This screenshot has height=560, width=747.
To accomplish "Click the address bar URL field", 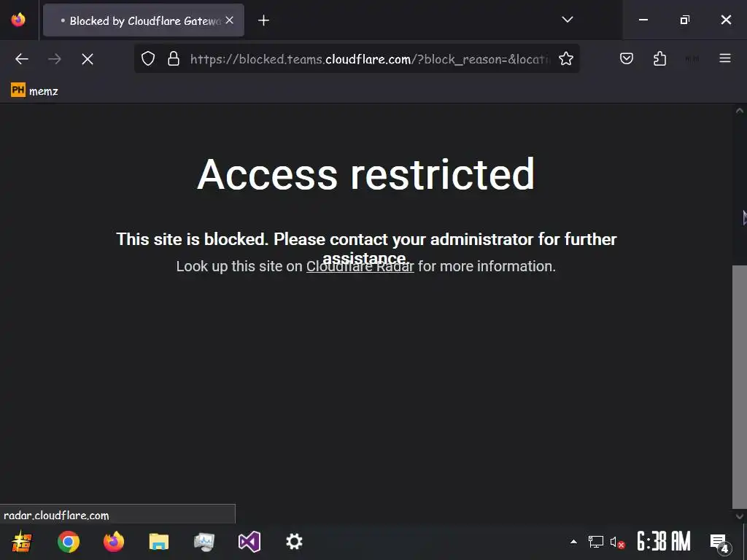I will click(x=370, y=59).
